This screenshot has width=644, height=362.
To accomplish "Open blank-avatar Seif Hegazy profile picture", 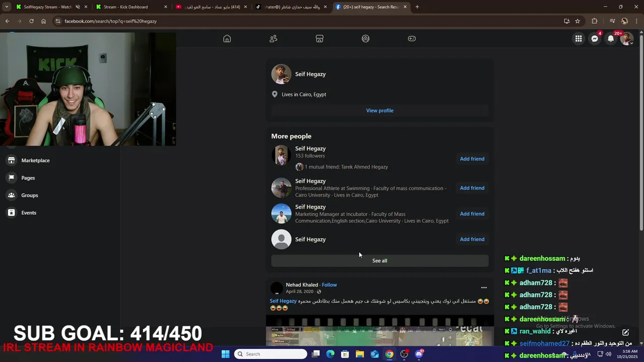I will click(x=281, y=239).
